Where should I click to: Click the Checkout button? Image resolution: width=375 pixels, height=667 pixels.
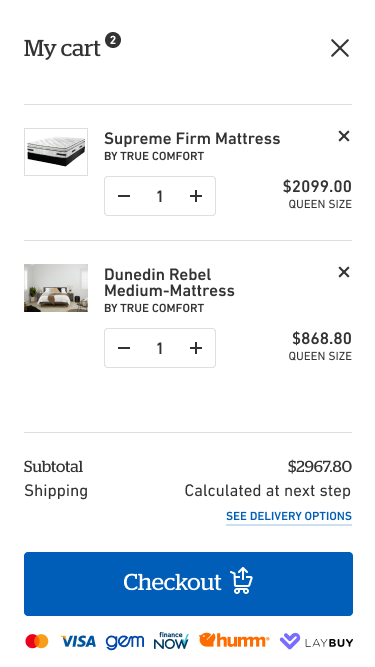(x=188, y=584)
